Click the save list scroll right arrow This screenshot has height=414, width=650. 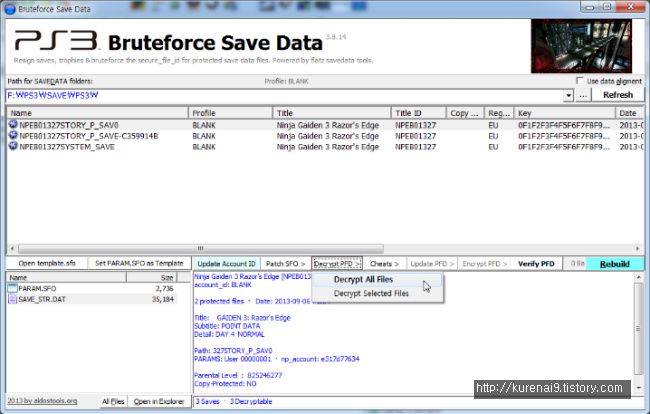click(638, 249)
